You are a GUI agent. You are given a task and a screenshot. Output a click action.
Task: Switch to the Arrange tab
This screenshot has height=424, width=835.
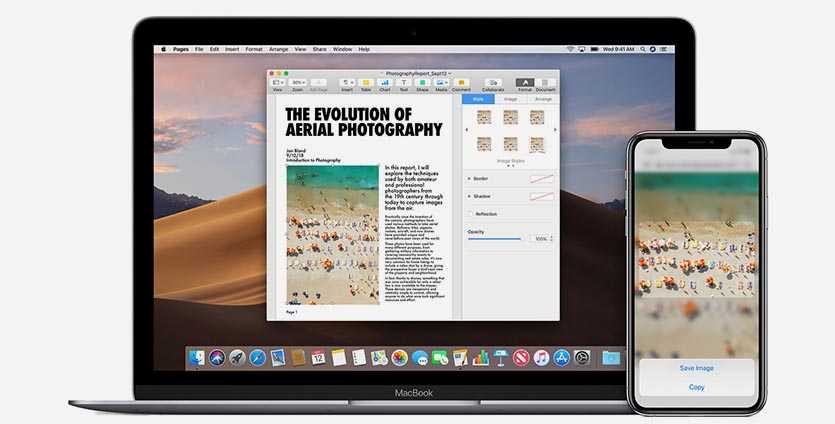[543, 99]
